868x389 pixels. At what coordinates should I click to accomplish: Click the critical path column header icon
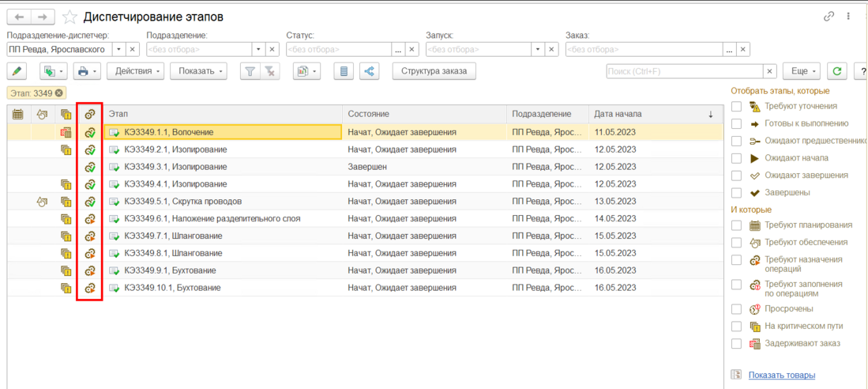[x=66, y=114]
